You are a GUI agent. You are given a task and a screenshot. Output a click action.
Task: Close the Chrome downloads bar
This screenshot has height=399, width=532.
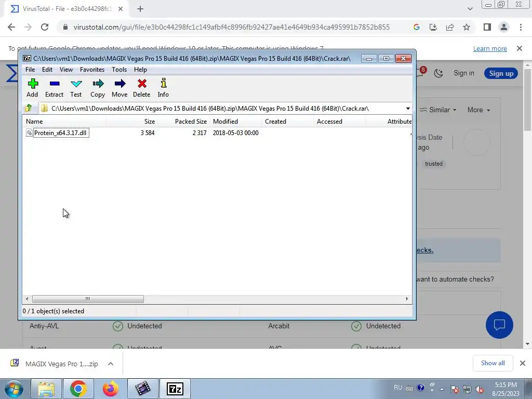coord(523,363)
